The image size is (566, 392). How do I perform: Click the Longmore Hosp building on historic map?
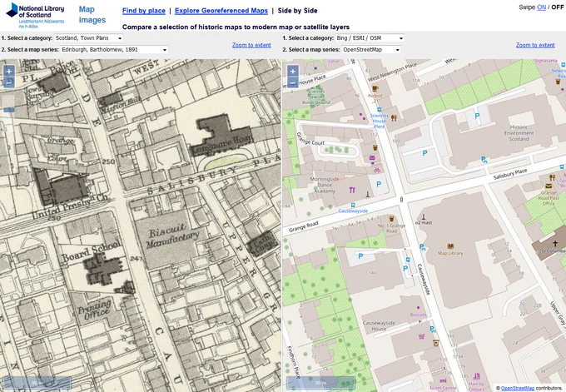(x=223, y=134)
